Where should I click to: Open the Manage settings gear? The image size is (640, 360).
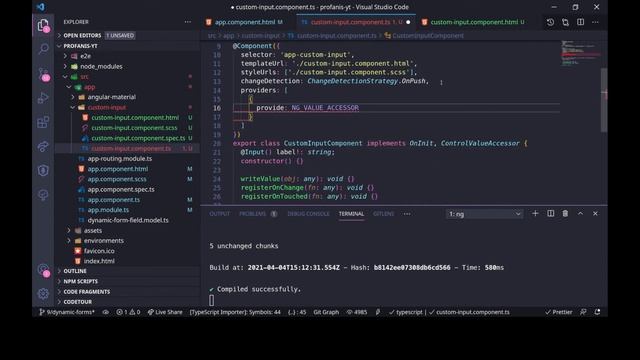(43, 293)
